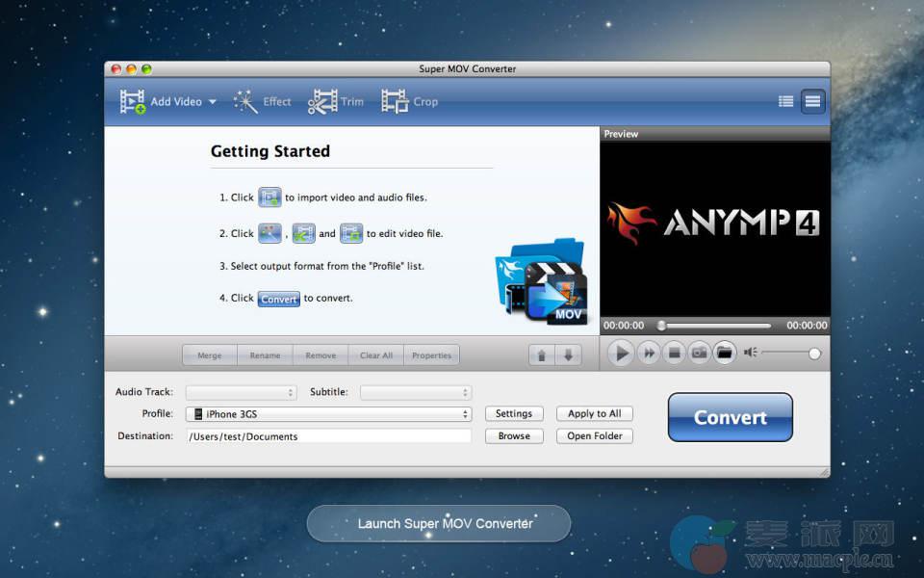Open the Audio Track dropdown

click(x=241, y=392)
